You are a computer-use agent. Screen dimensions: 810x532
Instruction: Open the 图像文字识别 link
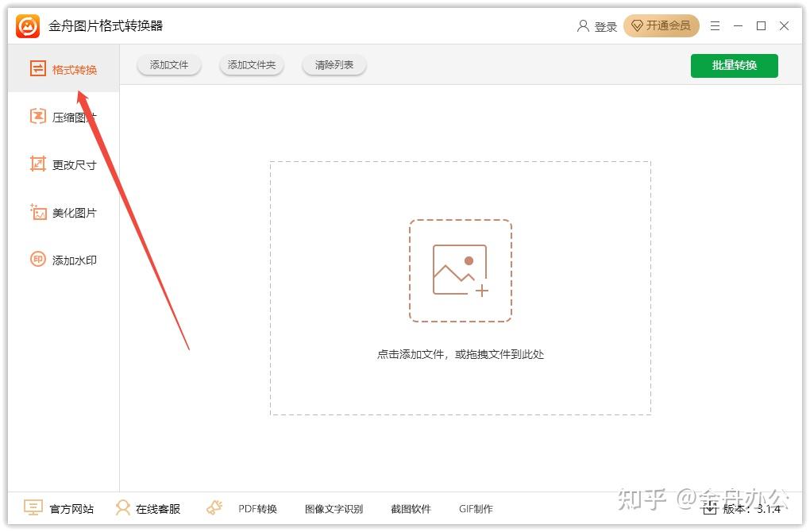334,509
